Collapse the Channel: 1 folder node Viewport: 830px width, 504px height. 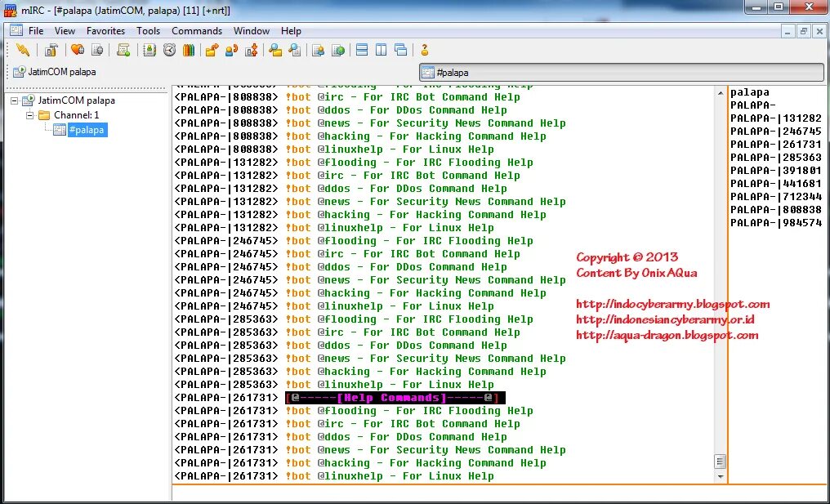tap(30, 115)
